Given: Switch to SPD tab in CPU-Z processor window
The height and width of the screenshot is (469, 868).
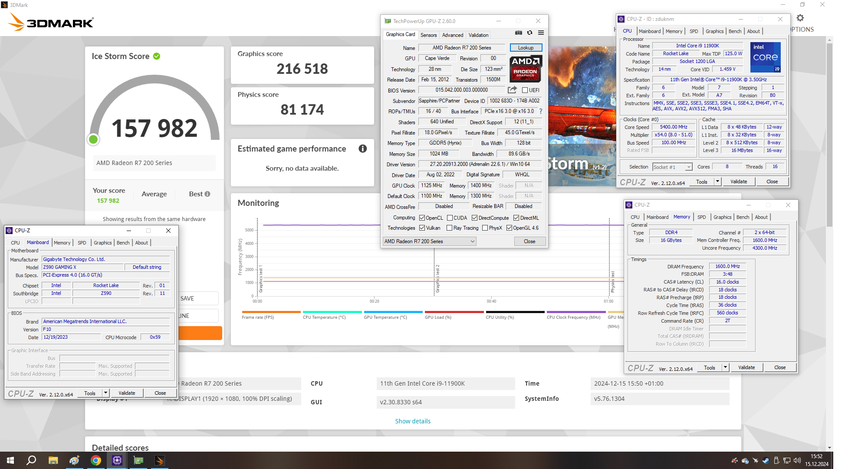Looking at the screenshot, I should tap(694, 31).
